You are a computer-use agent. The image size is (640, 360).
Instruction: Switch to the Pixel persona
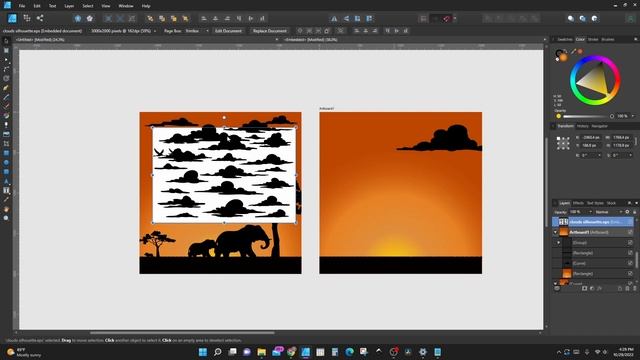[x=27, y=18]
